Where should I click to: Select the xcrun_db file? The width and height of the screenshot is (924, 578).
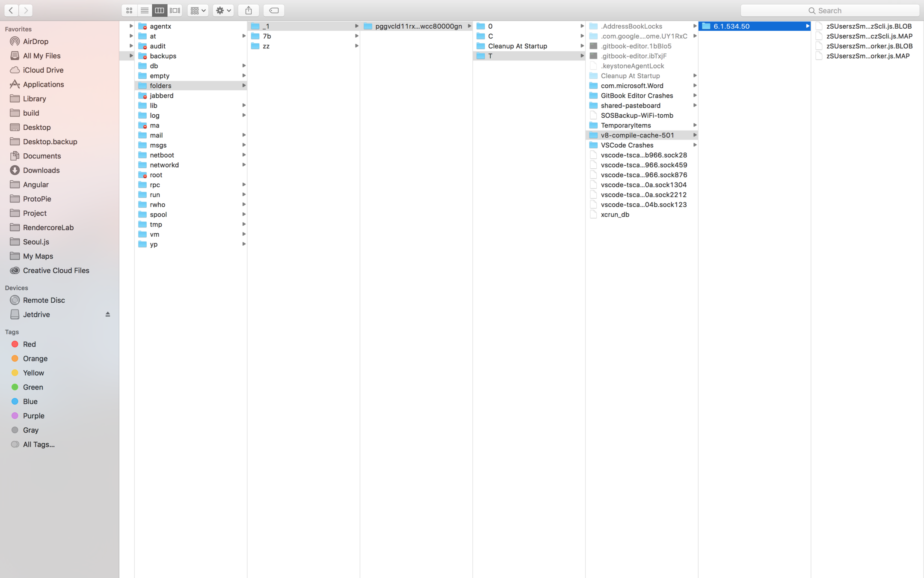click(x=615, y=215)
